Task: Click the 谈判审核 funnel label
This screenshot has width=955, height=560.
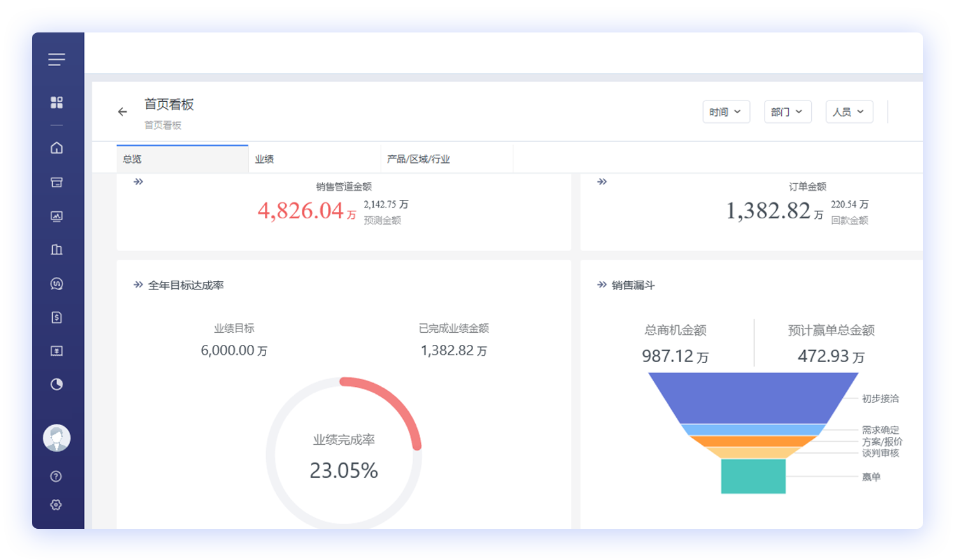Action: [881, 453]
